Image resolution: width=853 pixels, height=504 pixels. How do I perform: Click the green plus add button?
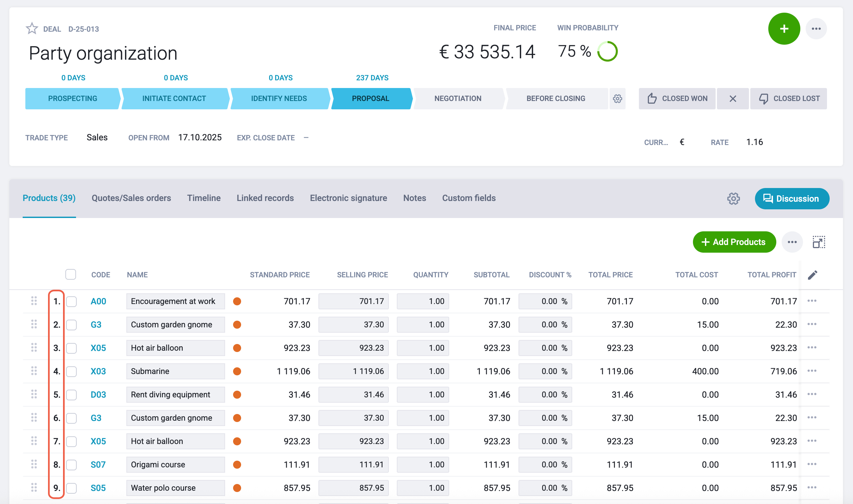[x=784, y=29]
